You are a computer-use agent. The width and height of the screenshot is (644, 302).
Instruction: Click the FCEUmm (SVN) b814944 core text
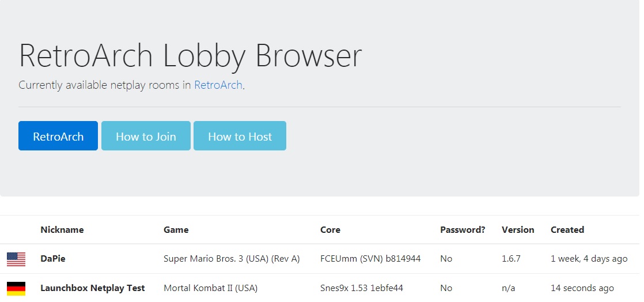click(x=370, y=259)
